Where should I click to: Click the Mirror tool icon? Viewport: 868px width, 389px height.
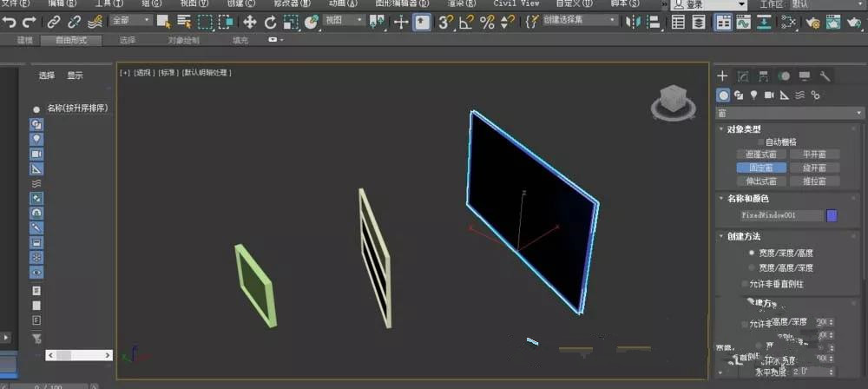coord(632,23)
